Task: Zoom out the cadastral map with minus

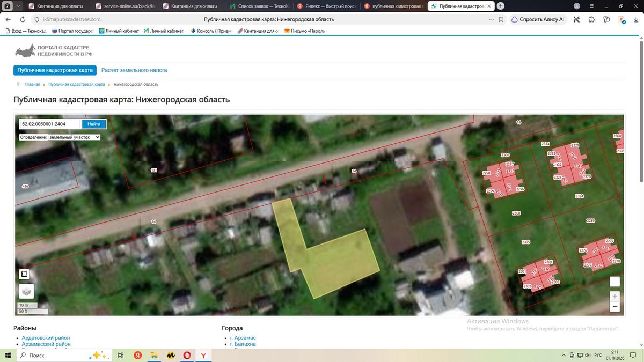Action: coord(615,307)
